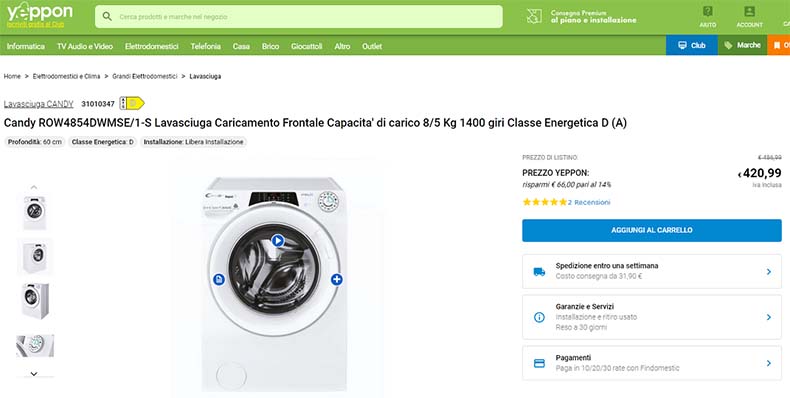Click the Yeppon logo
790x398 pixels.
tap(39, 13)
